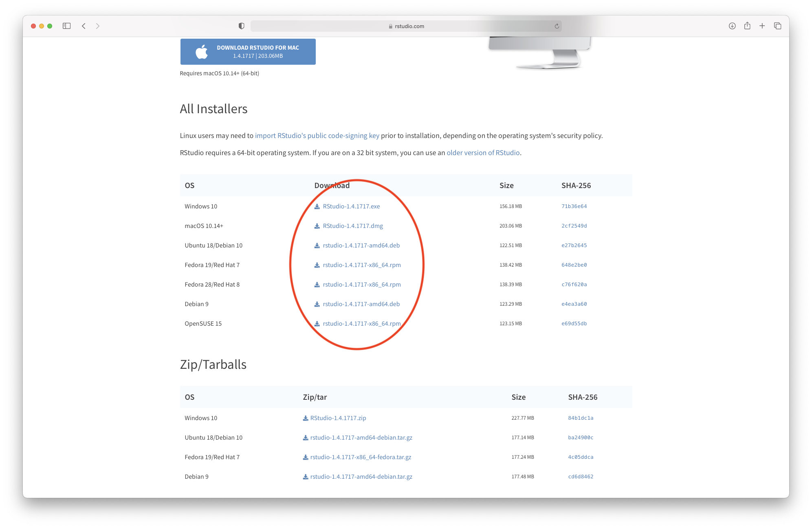Click download icon in OpenSUSE 15 row
812x528 pixels.
pyautogui.click(x=317, y=324)
